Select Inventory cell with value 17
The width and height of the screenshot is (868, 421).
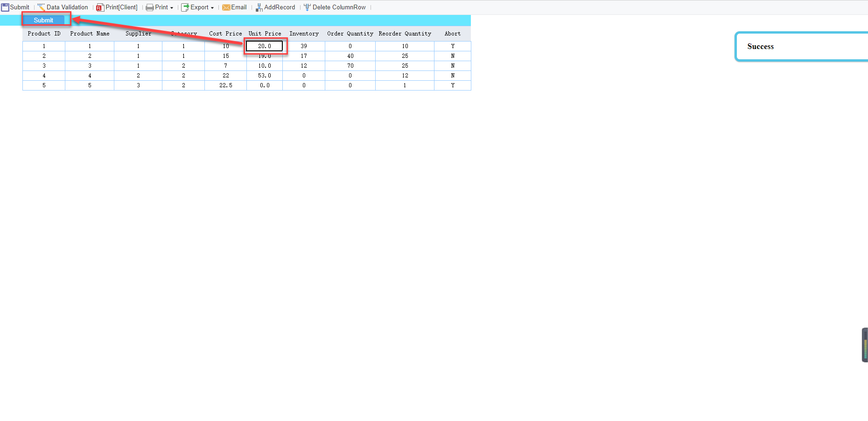click(x=304, y=56)
